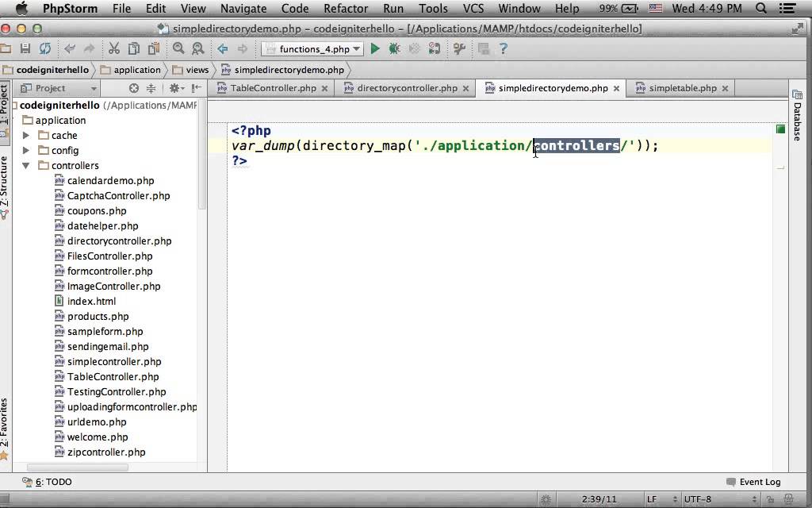Navigate forward with the gray arrow

(243, 48)
